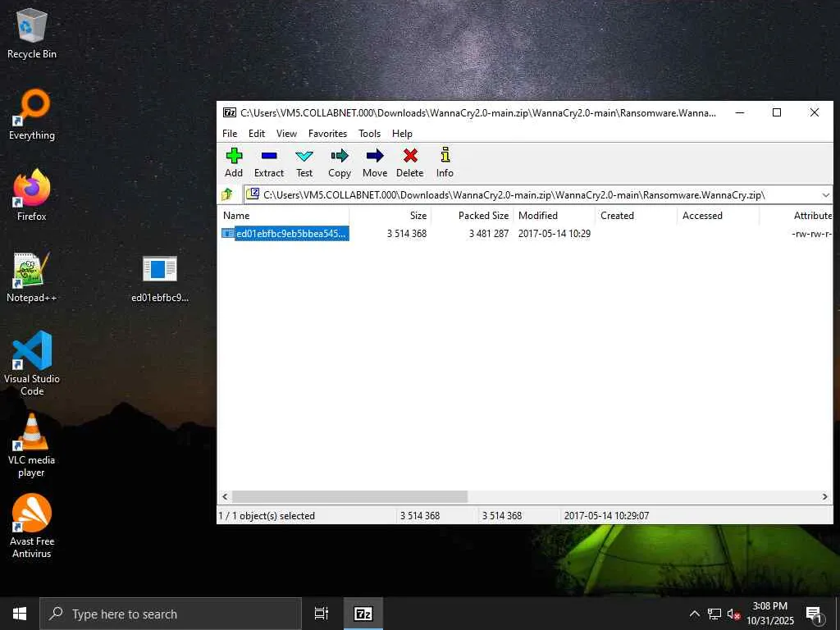Click the Extract toolbar icon
The image size is (840, 630).
click(269, 162)
